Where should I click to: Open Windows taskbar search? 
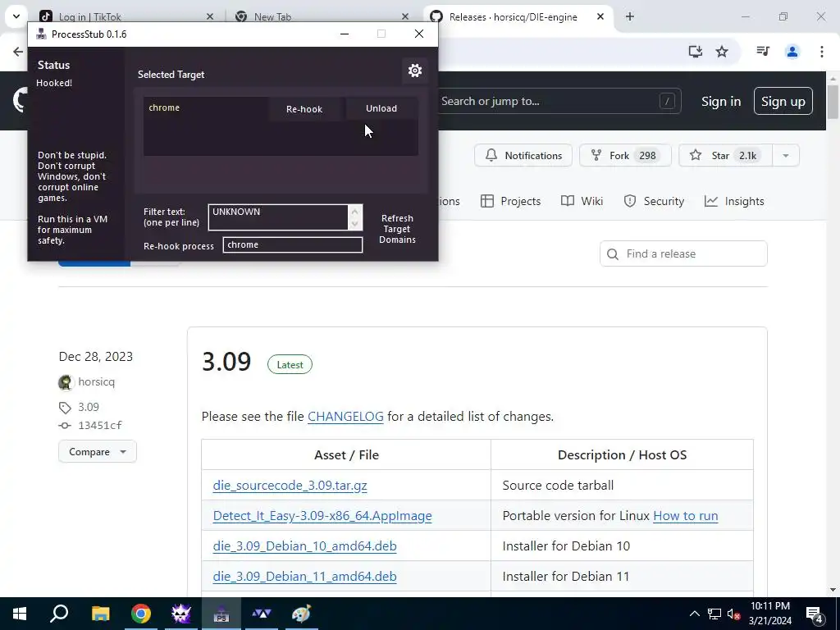59,614
